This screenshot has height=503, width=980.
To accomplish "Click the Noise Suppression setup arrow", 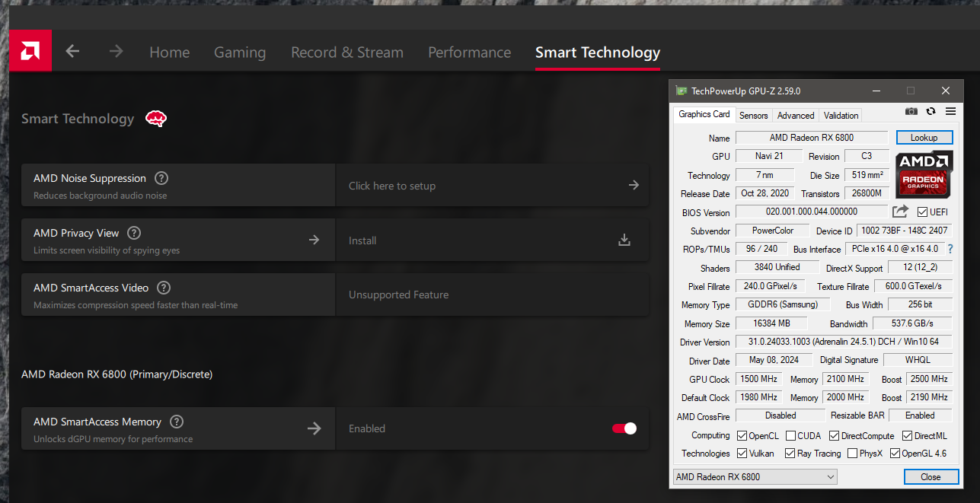I will pos(634,185).
